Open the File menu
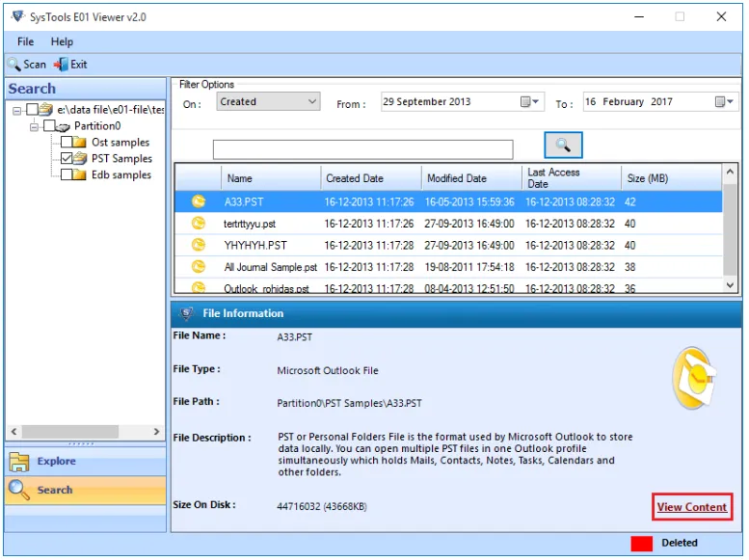The height and width of the screenshot is (560, 749). tap(25, 42)
